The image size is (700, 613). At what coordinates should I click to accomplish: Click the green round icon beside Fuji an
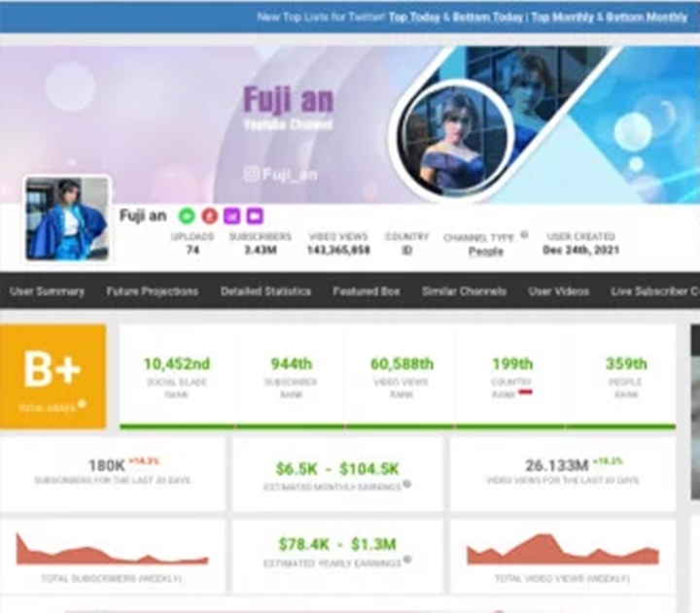(x=187, y=217)
